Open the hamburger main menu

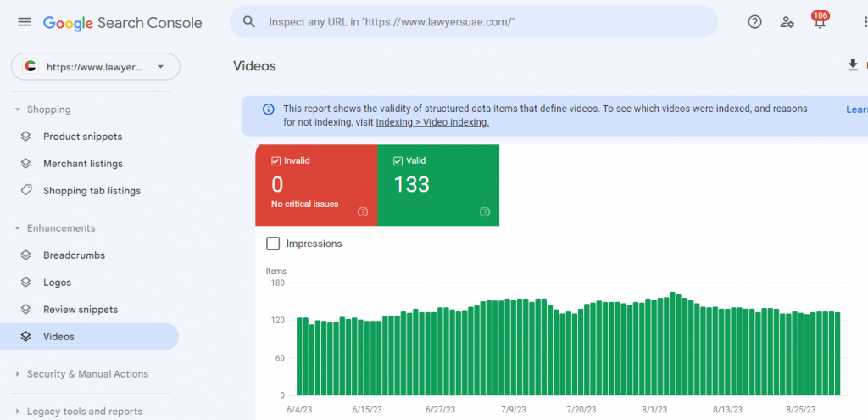pos(25,22)
